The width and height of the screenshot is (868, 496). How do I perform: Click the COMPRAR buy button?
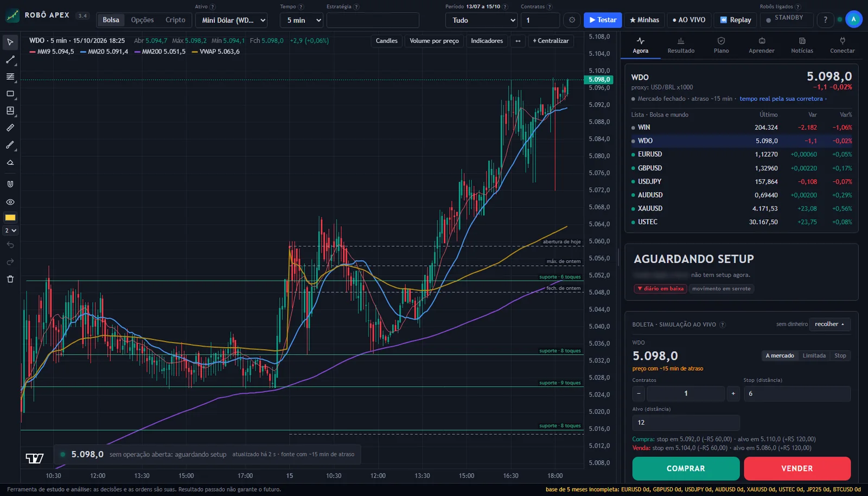coord(686,469)
